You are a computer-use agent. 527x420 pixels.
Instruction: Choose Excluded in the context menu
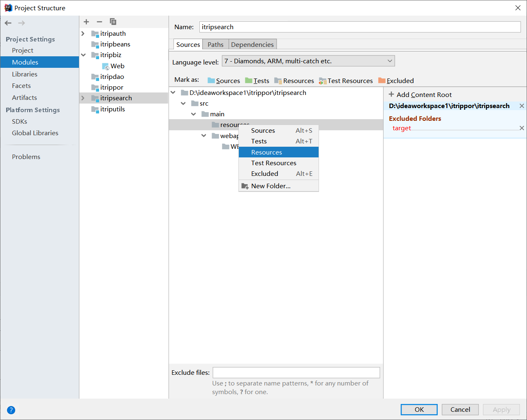pos(279,173)
